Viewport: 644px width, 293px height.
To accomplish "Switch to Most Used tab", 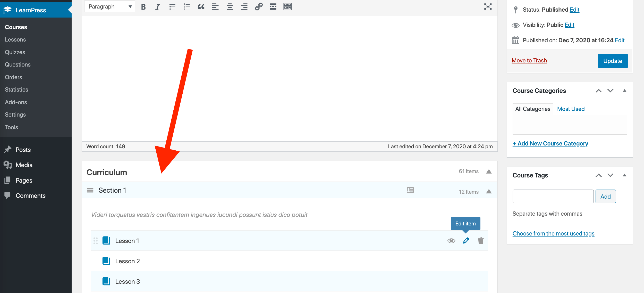I will click(571, 109).
